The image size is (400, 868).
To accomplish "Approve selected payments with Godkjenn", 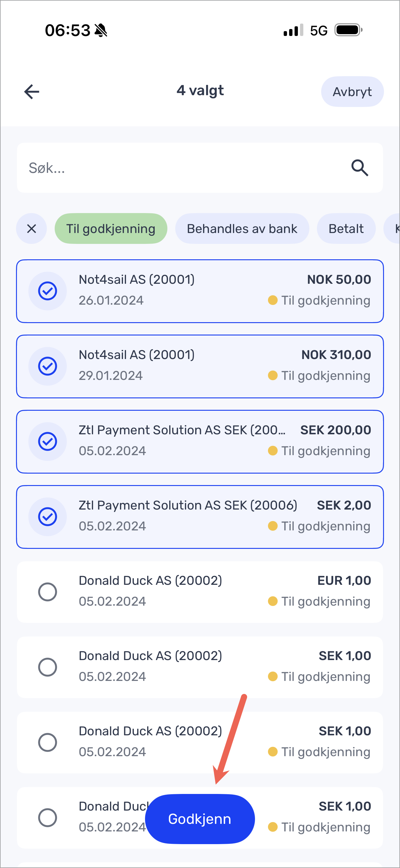I will click(x=200, y=819).
